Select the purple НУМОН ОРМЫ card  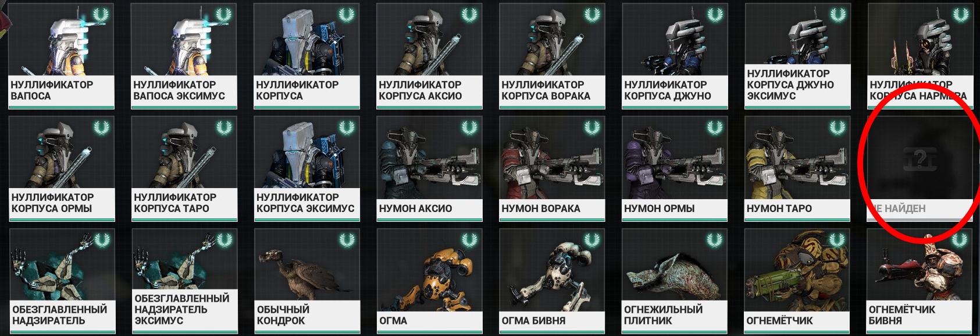[x=675, y=169]
